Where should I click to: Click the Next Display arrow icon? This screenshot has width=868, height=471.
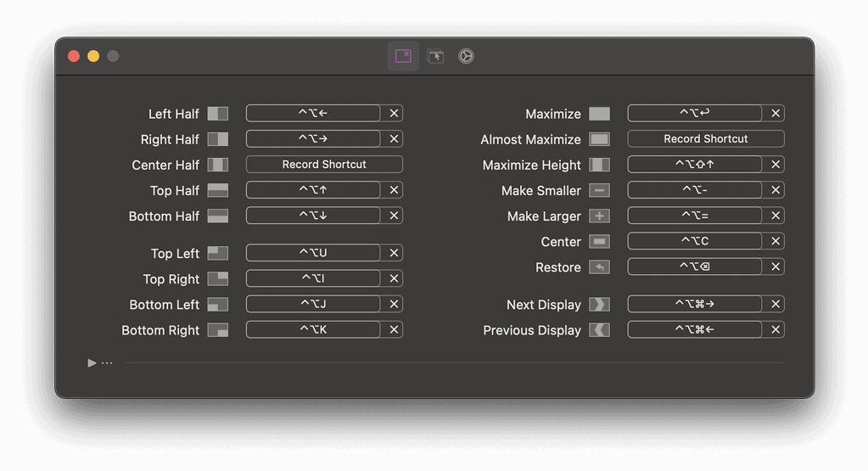click(600, 305)
